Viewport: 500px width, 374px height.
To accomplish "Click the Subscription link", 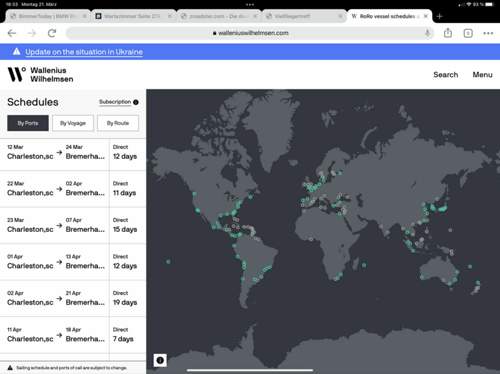I will click(x=115, y=102).
